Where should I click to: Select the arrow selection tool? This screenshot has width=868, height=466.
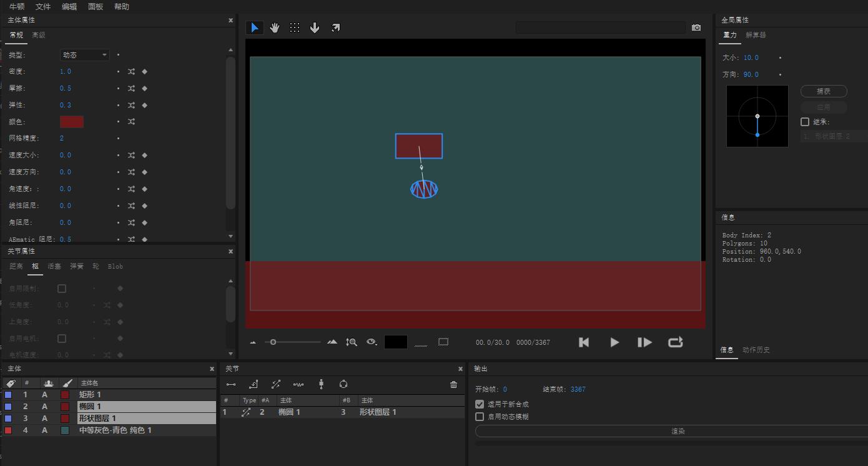tap(255, 27)
